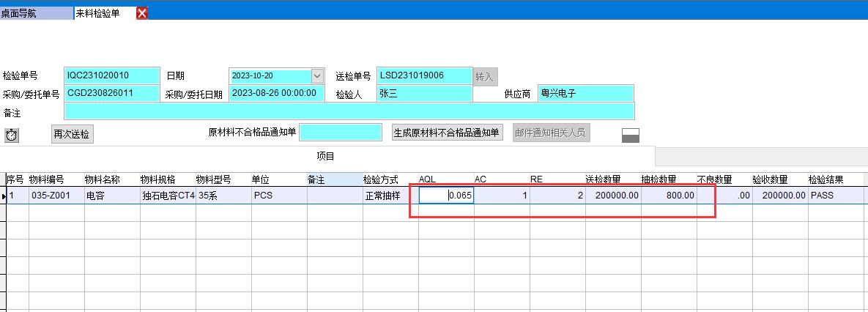
Task: Focus the 检验单号 field IQC231020010
Action: 111,75
